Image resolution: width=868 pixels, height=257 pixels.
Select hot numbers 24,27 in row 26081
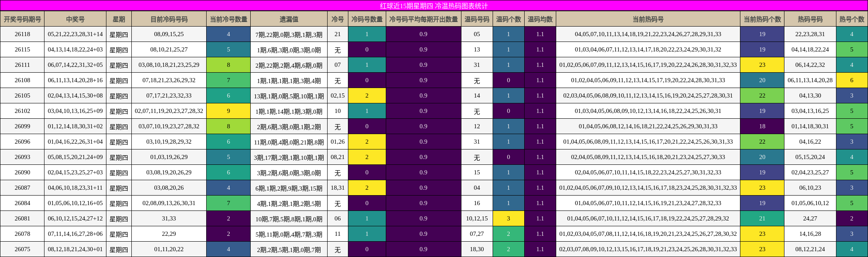point(810,218)
